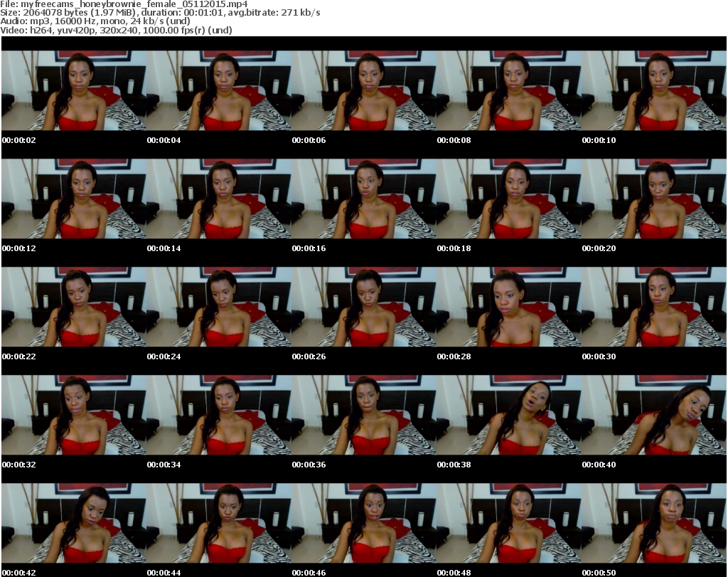Click the Video h264 info line
This screenshot has height=577, width=728.
[x=116, y=30]
